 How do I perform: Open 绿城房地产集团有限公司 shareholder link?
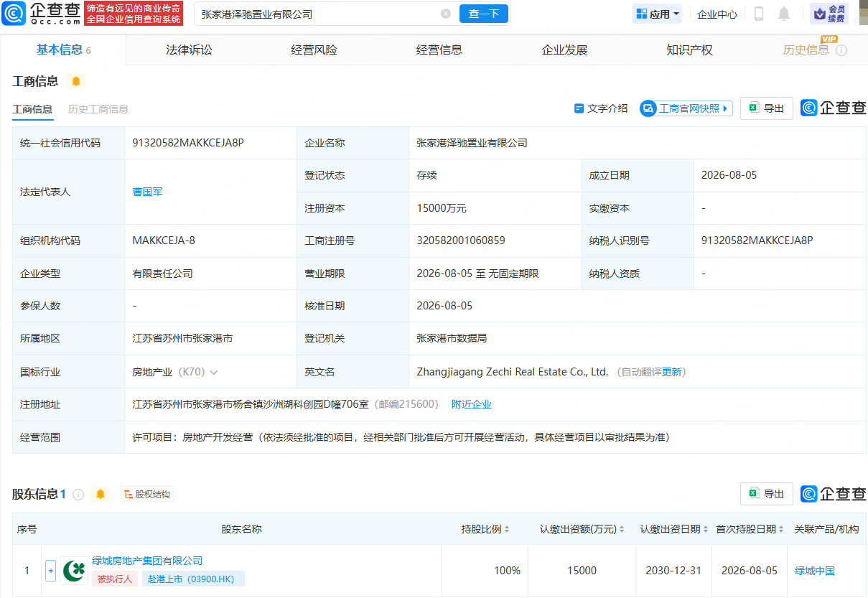click(x=147, y=561)
